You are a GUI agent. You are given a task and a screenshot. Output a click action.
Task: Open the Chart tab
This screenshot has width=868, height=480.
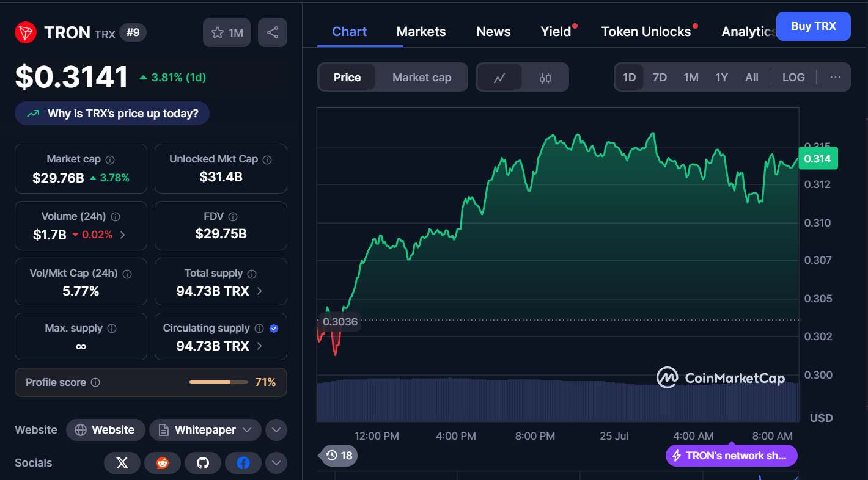click(349, 32)
